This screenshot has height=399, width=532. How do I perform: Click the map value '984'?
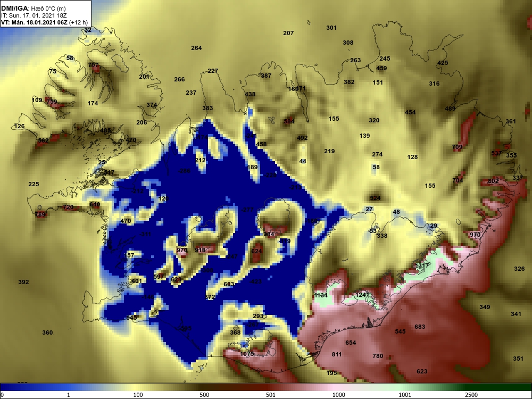coord(269,234)
